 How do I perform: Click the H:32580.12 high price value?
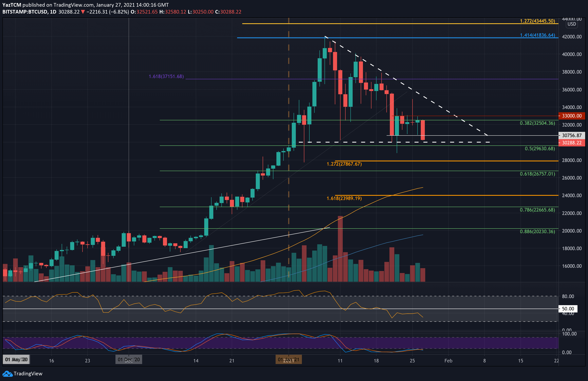173,12
